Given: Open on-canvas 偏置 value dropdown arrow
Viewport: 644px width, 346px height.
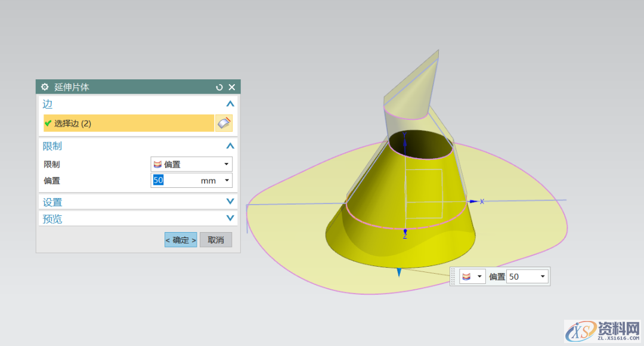Looking at the screenshot, I should tap(542, 277).
